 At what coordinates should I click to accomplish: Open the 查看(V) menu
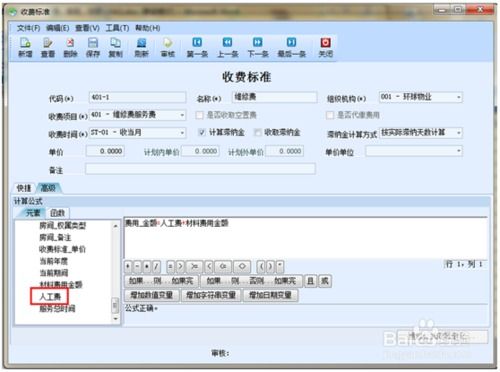[87, 28]
